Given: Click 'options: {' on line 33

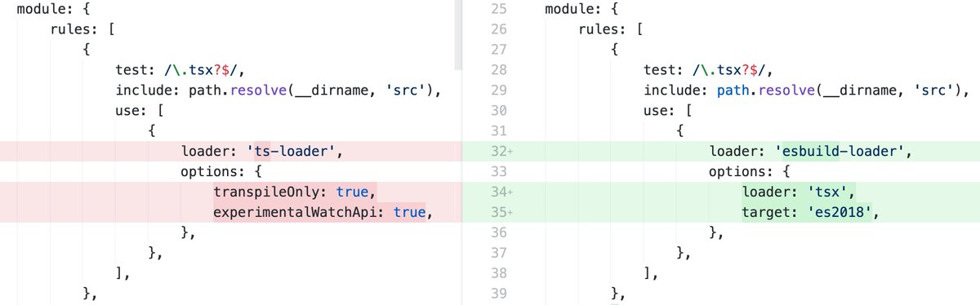Looking at the screenshot, I should click(749, 172).
